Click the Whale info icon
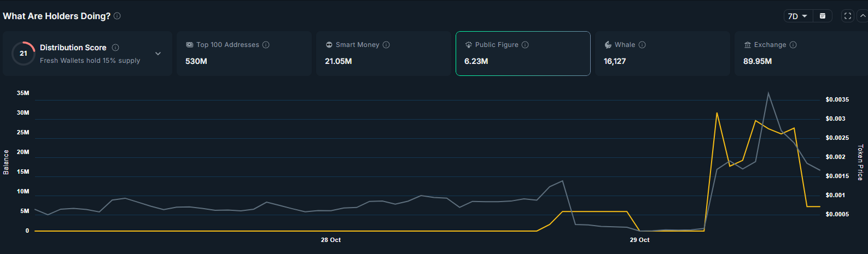The image size is (868, 254). (x=642, y=45)
